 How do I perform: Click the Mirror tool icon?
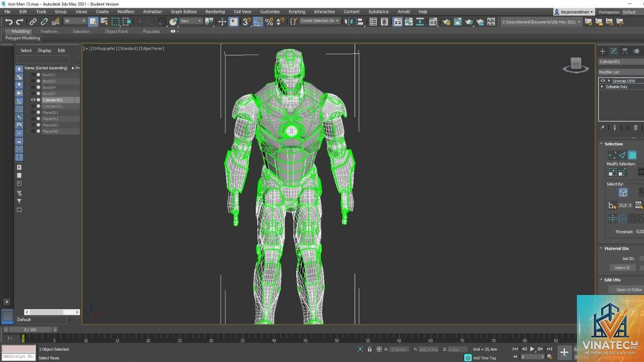348,21
